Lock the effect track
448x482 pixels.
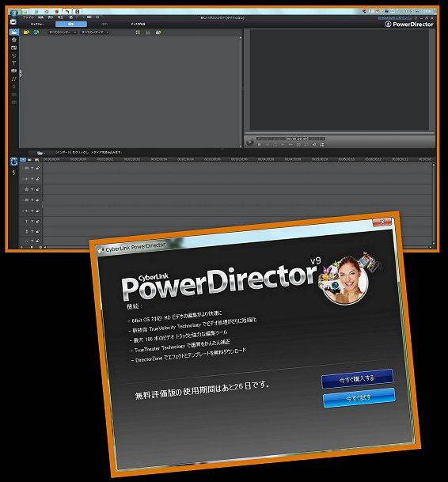point(37,189)
